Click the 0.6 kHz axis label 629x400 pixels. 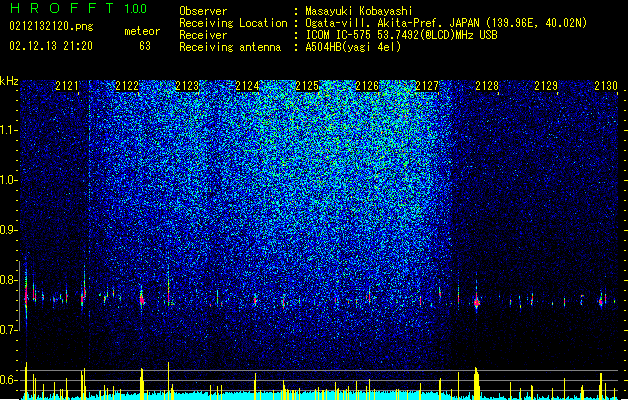[8, 380]
